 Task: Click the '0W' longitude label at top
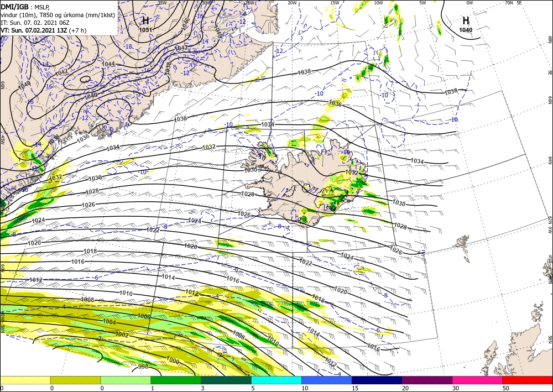pyautogui.click(x=469, y=3)
